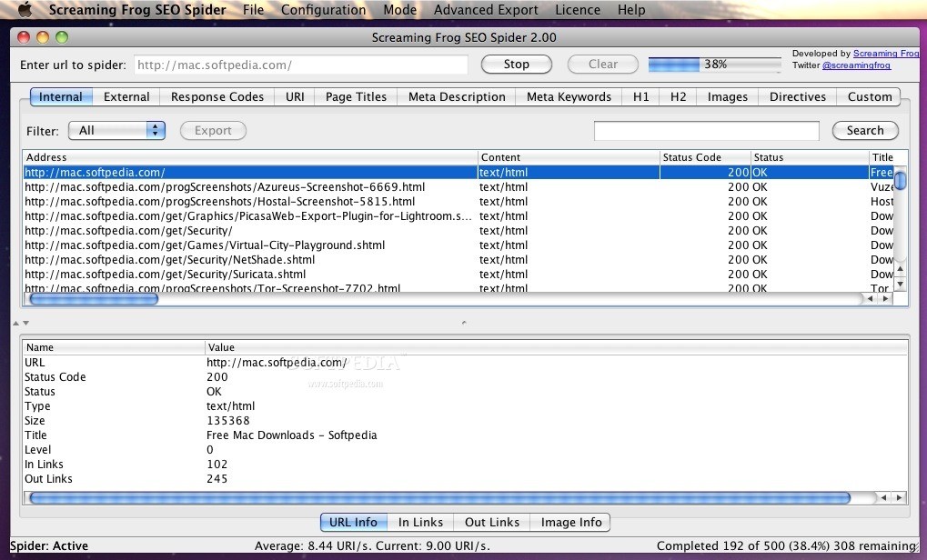The height and width of the screenshot is (560, 927).
Task: Switch to the Custom tab
Action: click(x=869, y=97)
